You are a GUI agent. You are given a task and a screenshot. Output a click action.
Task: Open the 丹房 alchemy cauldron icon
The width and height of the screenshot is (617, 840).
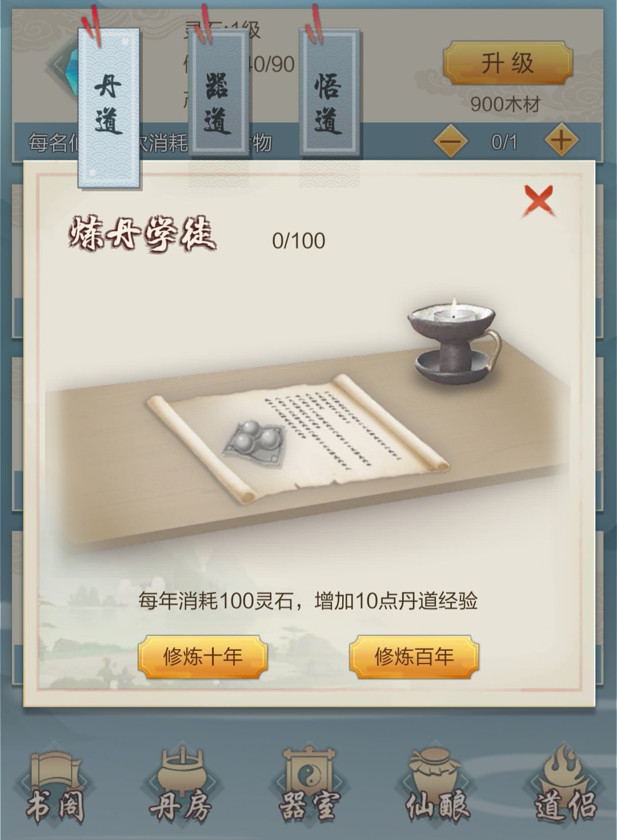pos(181,787)
